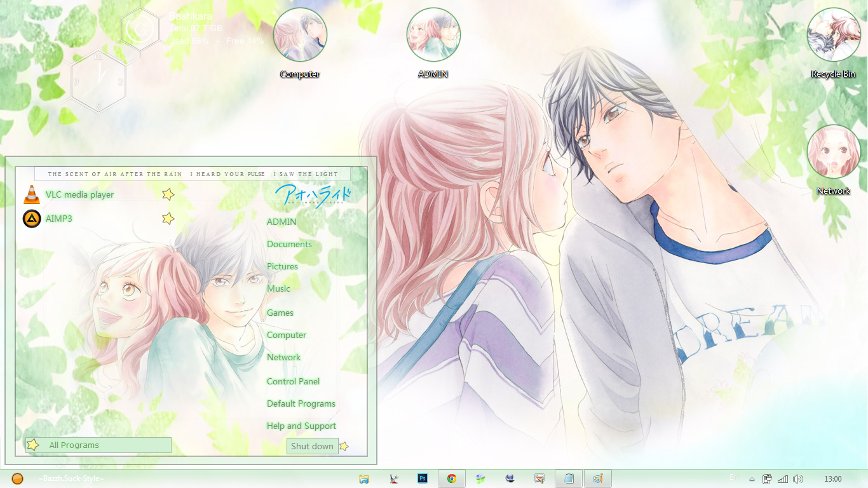Viewport: 868px width, 488px height.
Task: Click the power plug tray icon
Action: coord(768,479)
